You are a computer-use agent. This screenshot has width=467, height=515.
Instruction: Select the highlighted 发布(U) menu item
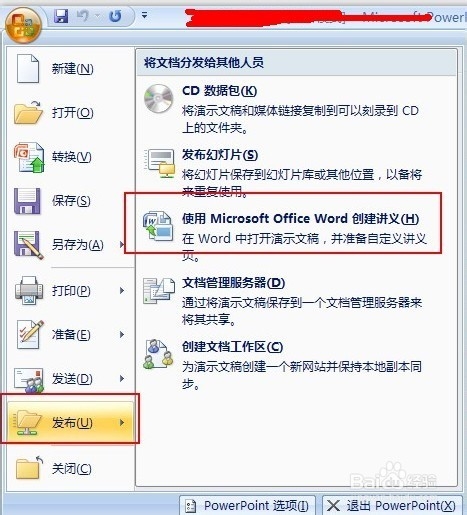tap(70, 423)
